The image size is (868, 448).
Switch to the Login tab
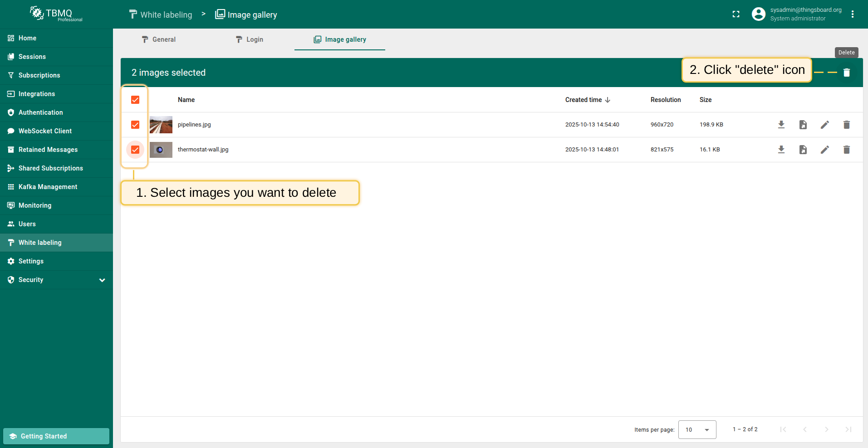[250, 39]
